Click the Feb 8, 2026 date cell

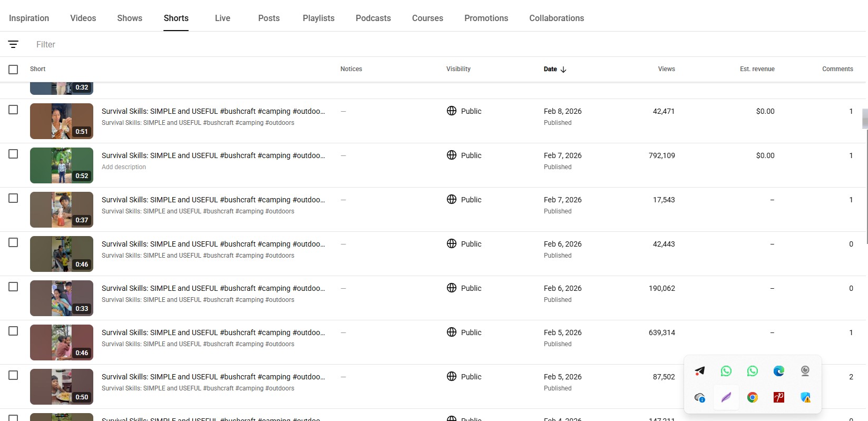563,111
